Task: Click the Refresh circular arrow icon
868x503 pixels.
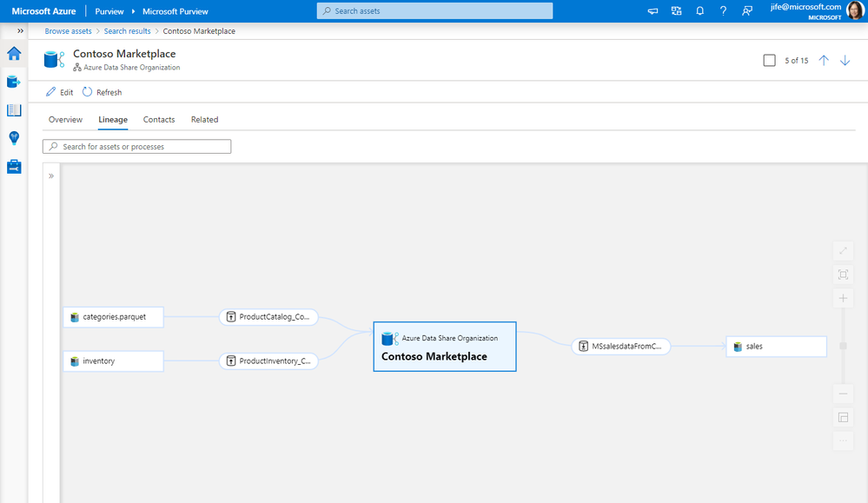Action: tap(88, 92)
